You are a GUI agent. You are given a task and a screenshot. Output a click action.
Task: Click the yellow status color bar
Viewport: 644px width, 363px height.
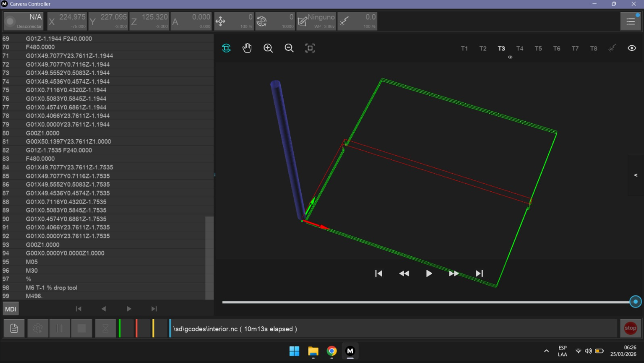pos(153,328)
